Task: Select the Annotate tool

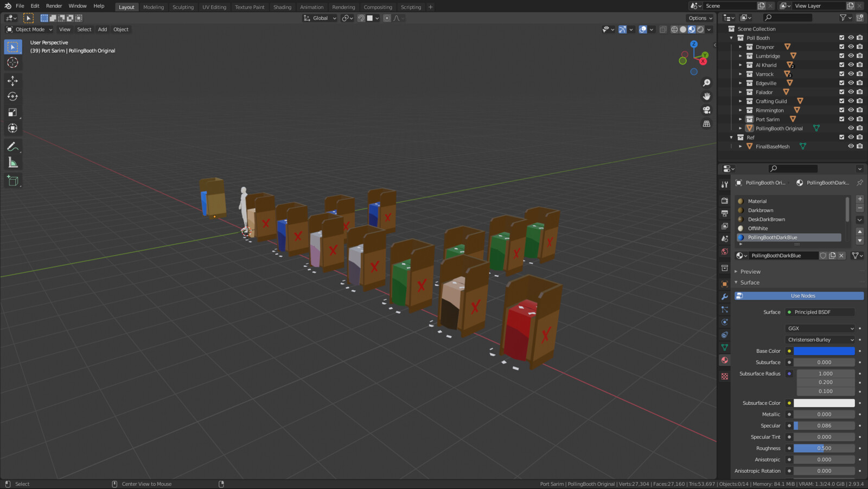Action: [x=13, y=147]
